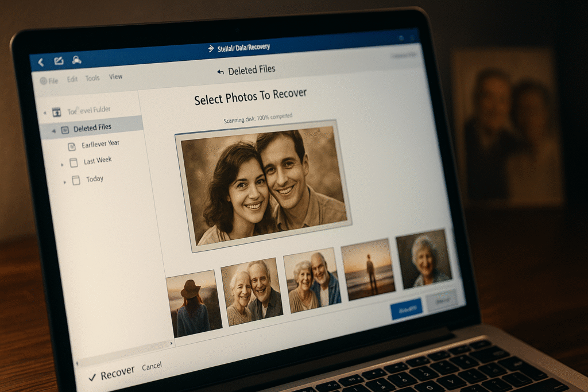Image resolution: width=588 pixels, height=392 pixels.
Task: Click the Deleted Files folder icon in sidebar
Action: pyautogui.click(x=64, y=130)
